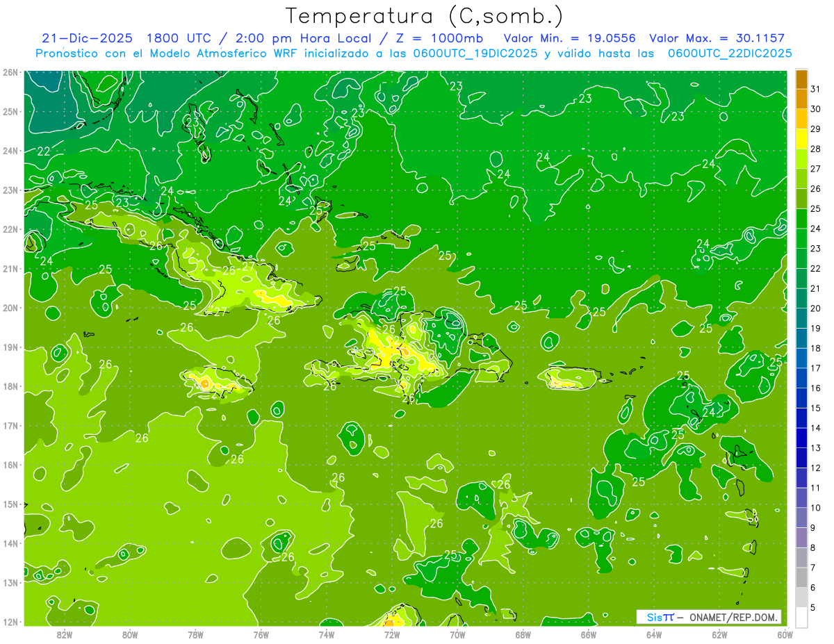This screenshot has width=834, height=644.
Task: Click the "Valor Max. = 30.1157" value
Action: pyautogui.click(x=717, y=38)
